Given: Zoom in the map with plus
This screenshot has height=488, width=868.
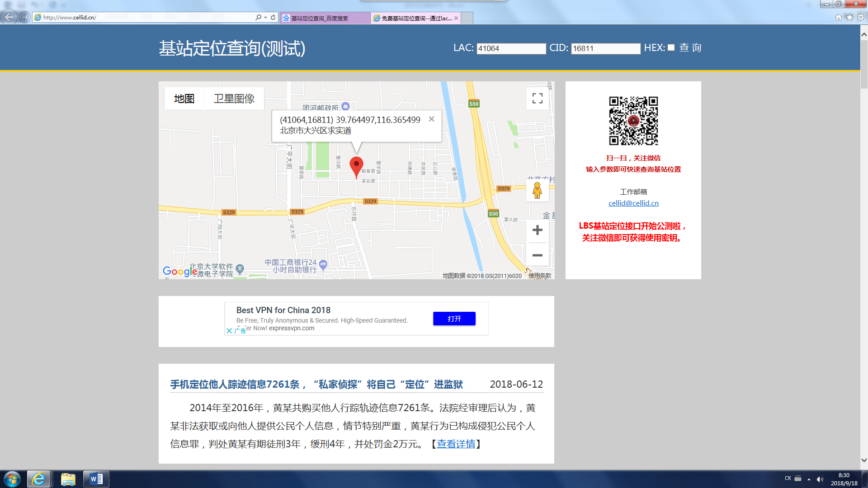Looking at the screenshot, I should [537, 230].
